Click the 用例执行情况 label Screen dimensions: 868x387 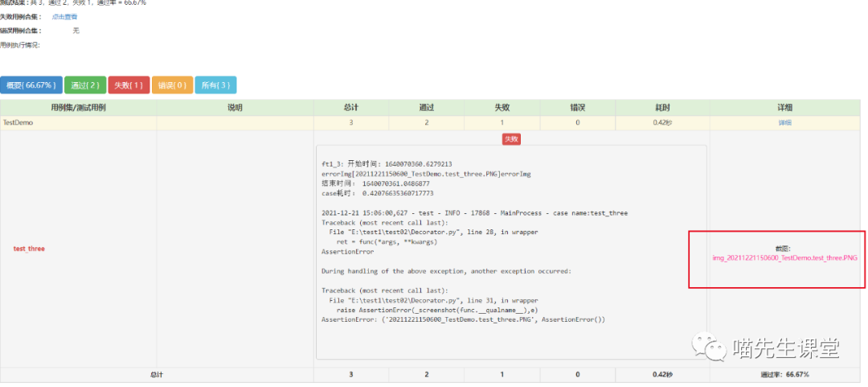pyautogui.click(x=20, y=44)
